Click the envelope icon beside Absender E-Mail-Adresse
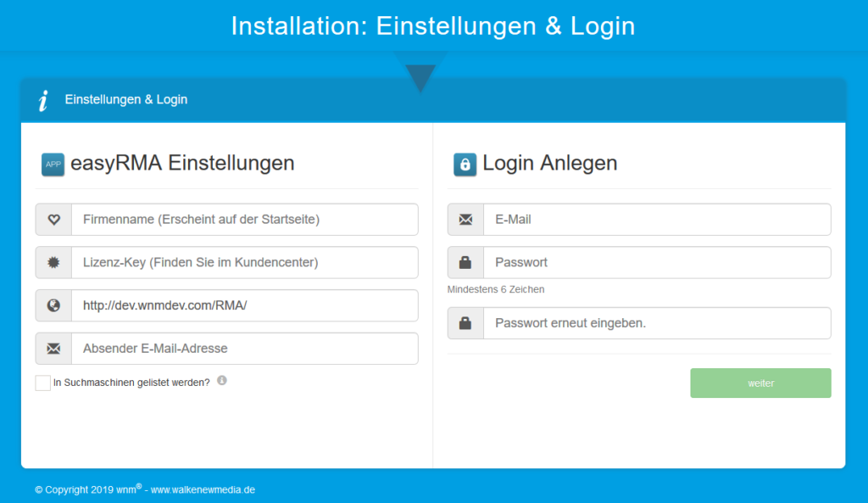The width and height of the screenshot is (868, 503). click(53, 349)
